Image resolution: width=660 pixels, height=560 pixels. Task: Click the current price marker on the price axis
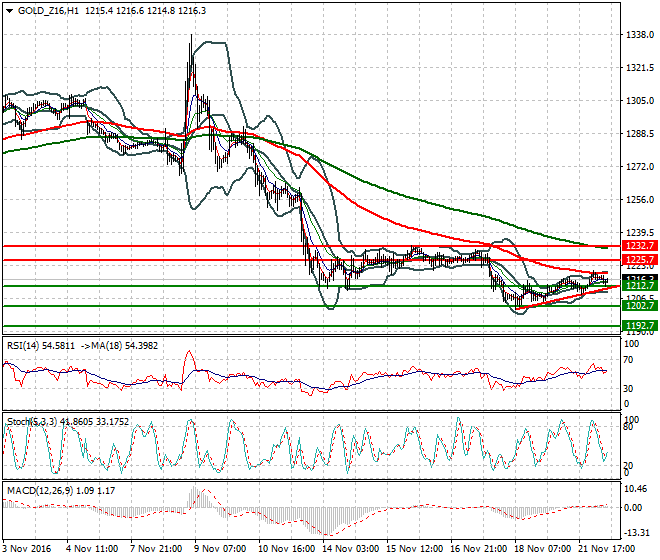click(x=640, y=278)
